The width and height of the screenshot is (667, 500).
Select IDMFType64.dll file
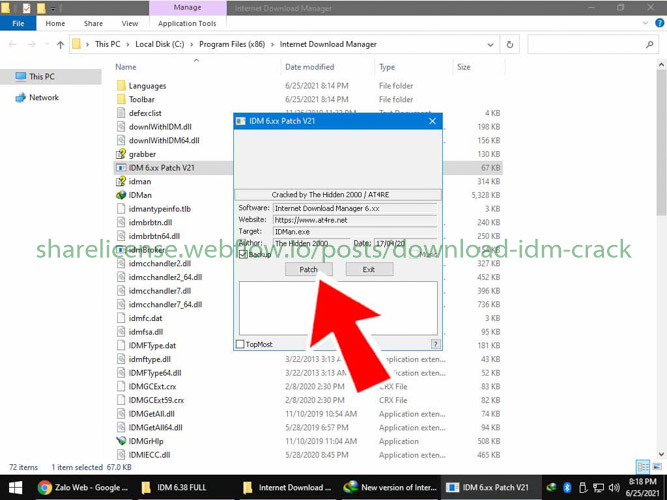coord(155,373)
